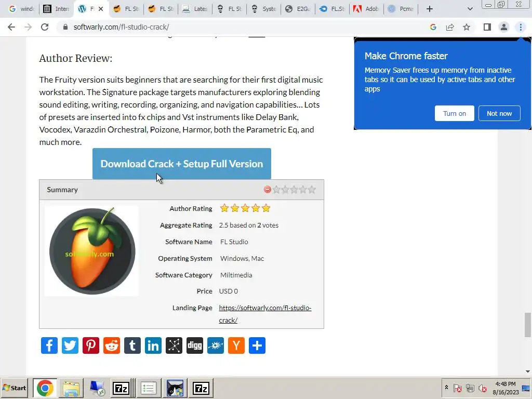
Task: Close the active Fl tab
Action: (101, 9)
